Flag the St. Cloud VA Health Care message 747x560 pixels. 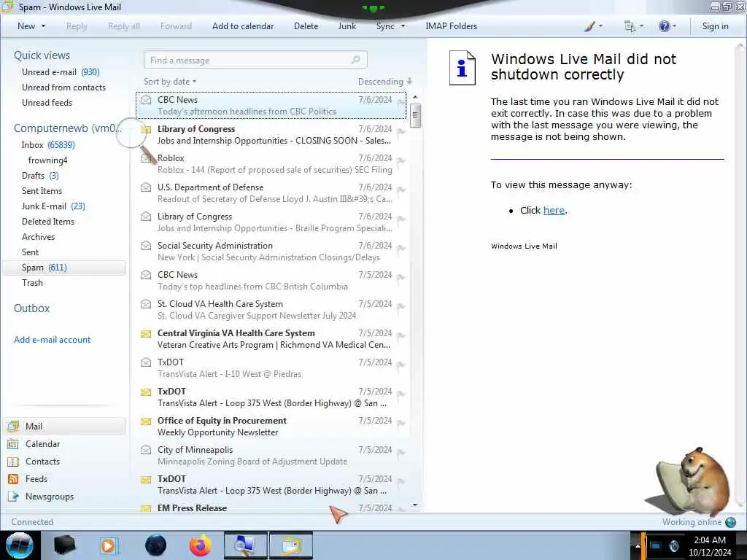point(400,307)
